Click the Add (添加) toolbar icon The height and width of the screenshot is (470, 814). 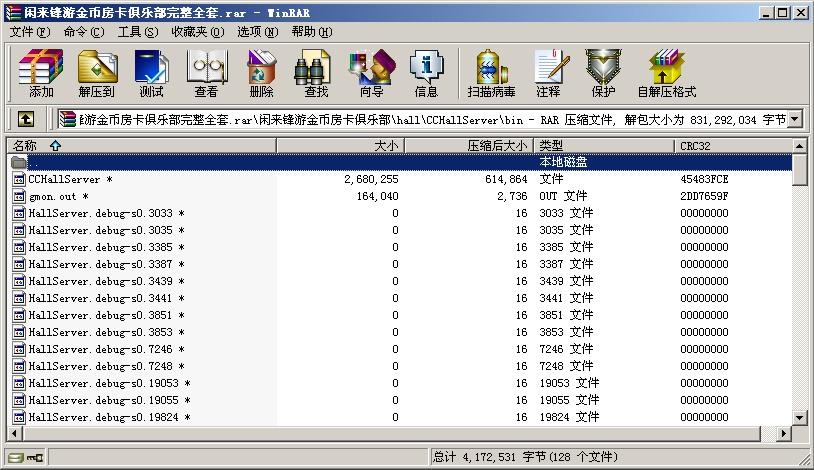[x=41, y=73]
